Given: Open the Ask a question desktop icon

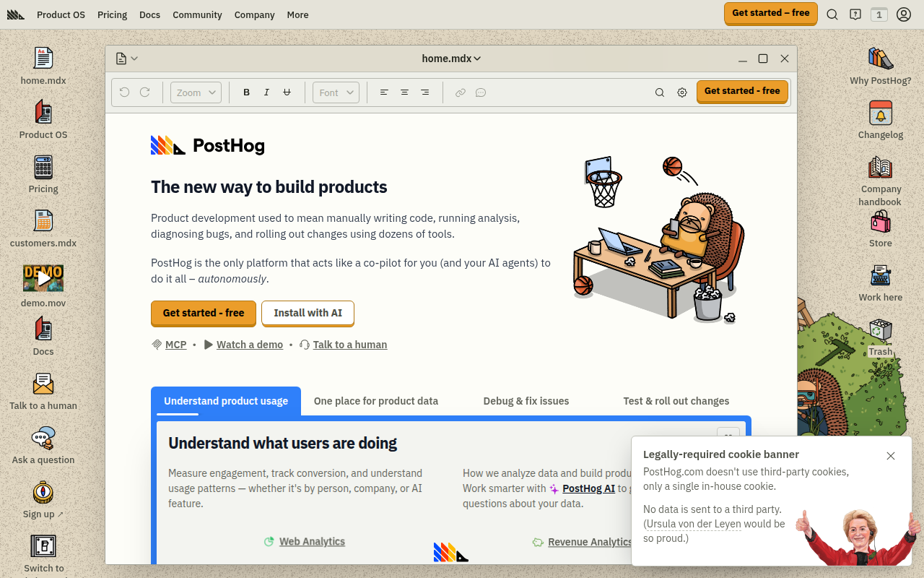Looking at the screenshot, I should [x=43, y=445].
